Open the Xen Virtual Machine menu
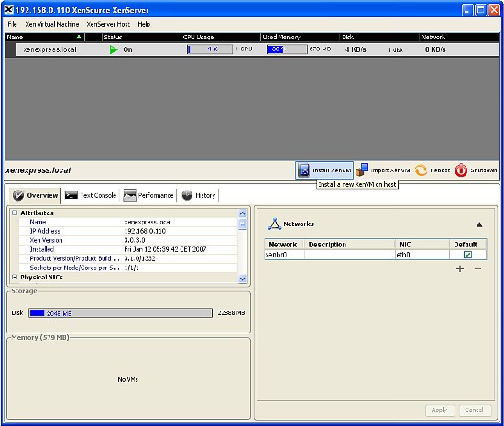This screenshot has height=426, width=504. coord(52,24)
